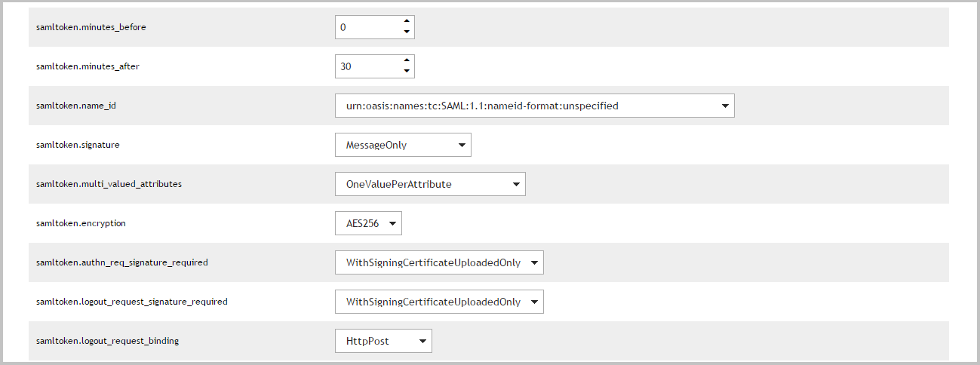Viewport: 980px width, 365px height.
Task: Open the MessageOnly signature dropdown
Action: coord(403,145)
